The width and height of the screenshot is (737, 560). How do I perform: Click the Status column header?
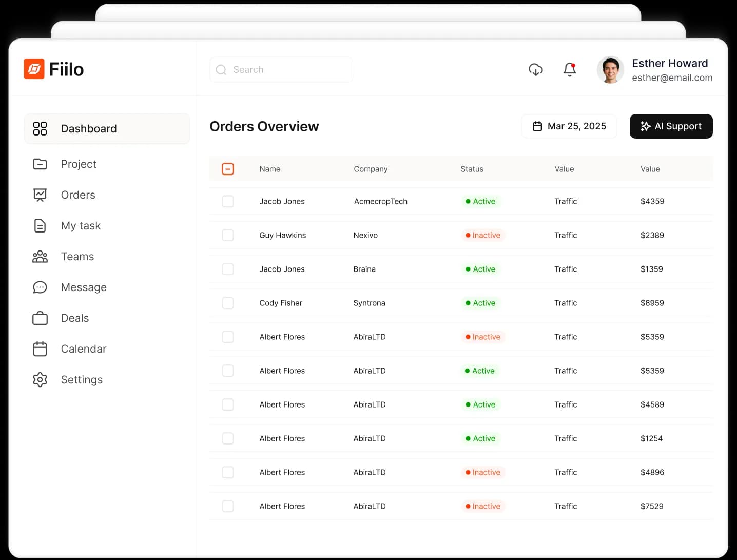coord(472,169)
